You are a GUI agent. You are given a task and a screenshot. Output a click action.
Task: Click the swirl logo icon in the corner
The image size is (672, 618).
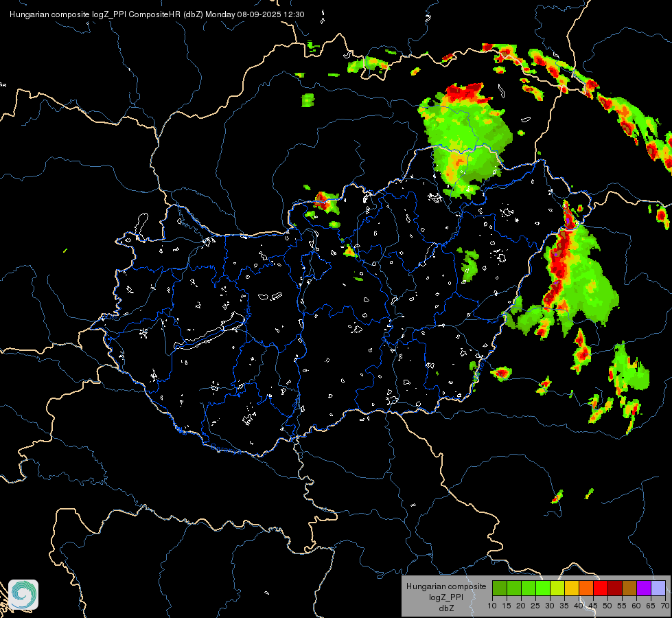click(x=23, y=595)
